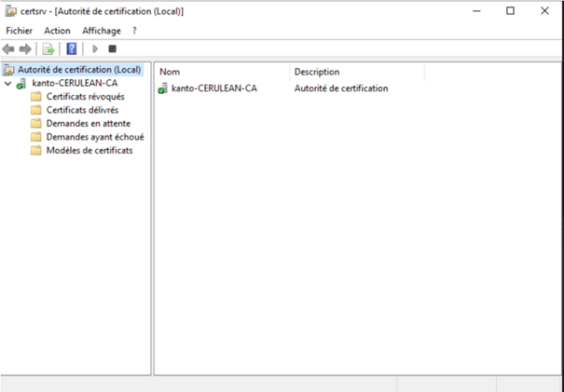
Task: Select Modèles de certificats in the tree
Action: pyautogui.click(x=89, y=151)
